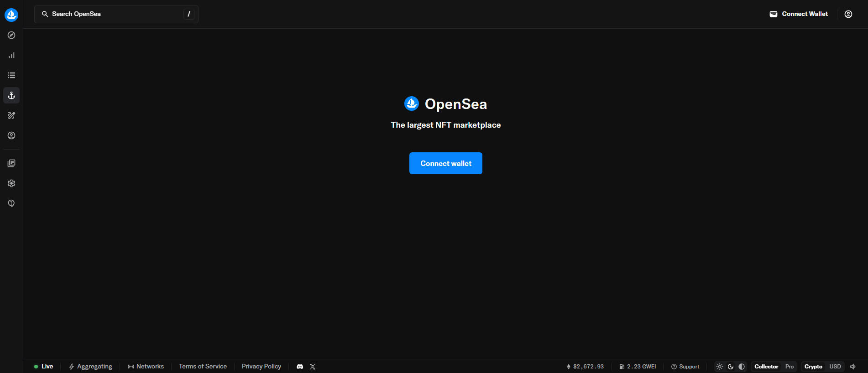Viewport: 868px width, 373px height.
Task: Open the Help question mark sidebar icon
Action: 11,203
